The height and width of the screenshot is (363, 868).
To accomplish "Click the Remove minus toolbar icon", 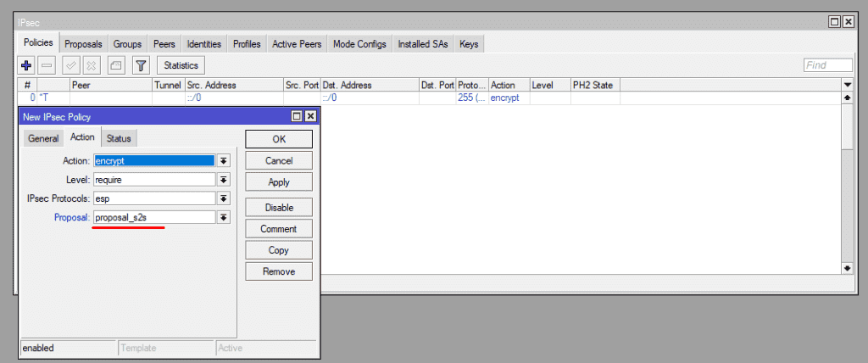I will tap(47, 65).
